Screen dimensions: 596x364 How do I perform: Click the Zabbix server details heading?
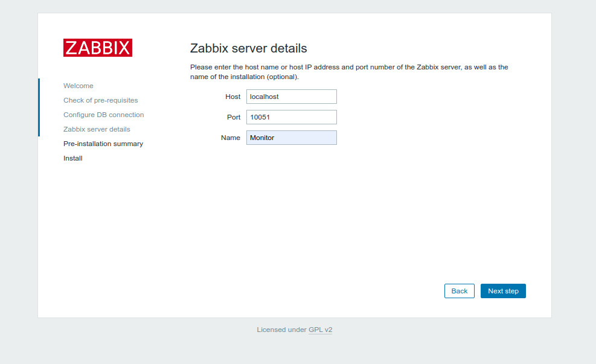click(x=249, y=48)
